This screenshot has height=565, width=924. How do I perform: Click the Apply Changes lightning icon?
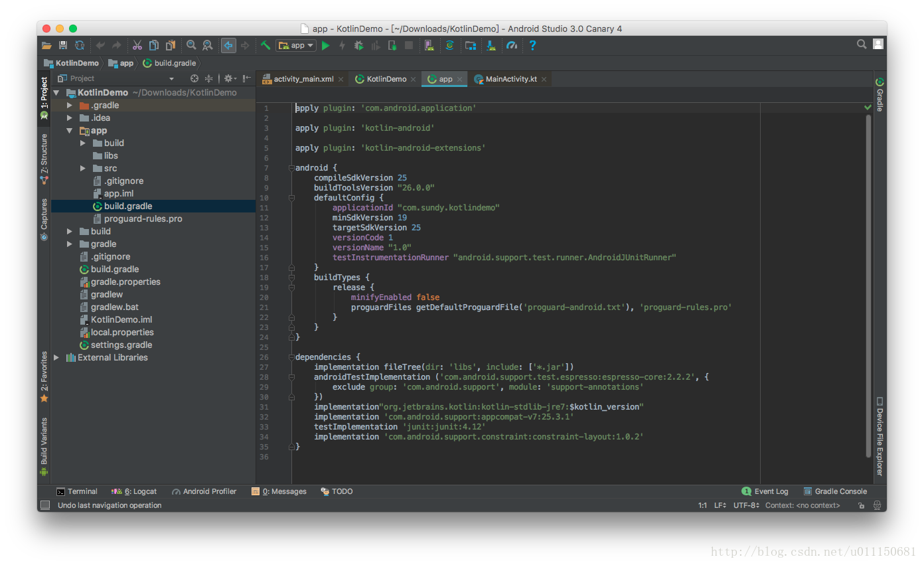[x=343, y=45]
